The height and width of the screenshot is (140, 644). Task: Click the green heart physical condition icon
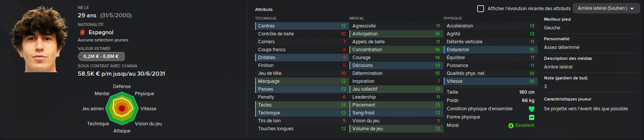532,109
